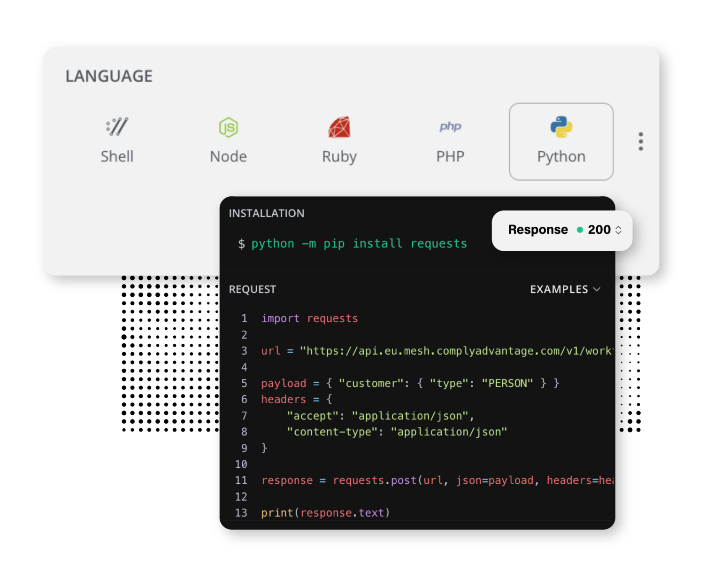The width and height of the screenshot is (721, 588).
Task: Click the pip install requests command
Action: [353, 243]
